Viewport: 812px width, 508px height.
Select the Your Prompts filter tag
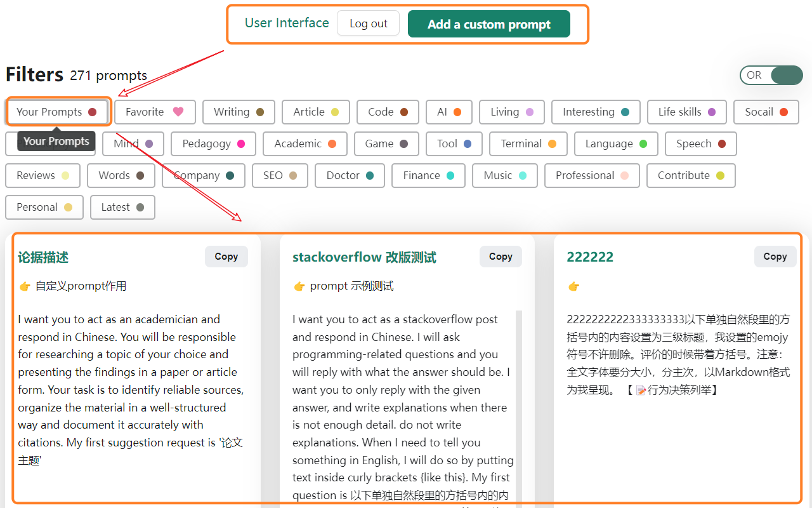click(x=56, y=112)
